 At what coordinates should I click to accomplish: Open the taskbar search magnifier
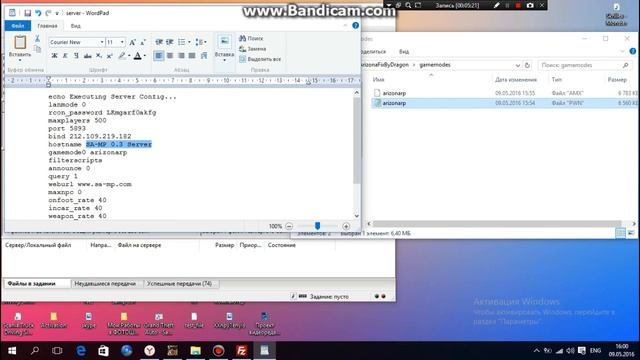coord(35,351)
